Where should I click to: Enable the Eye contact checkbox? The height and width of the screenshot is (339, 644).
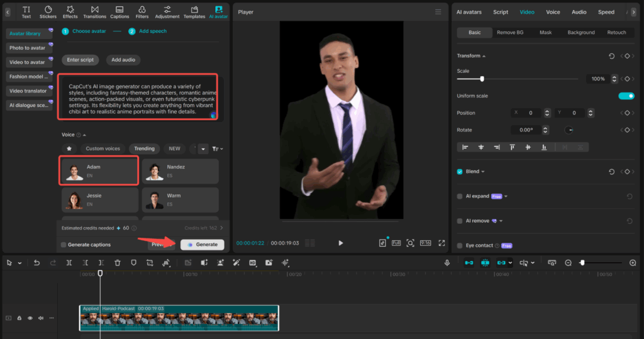(460, 246)
